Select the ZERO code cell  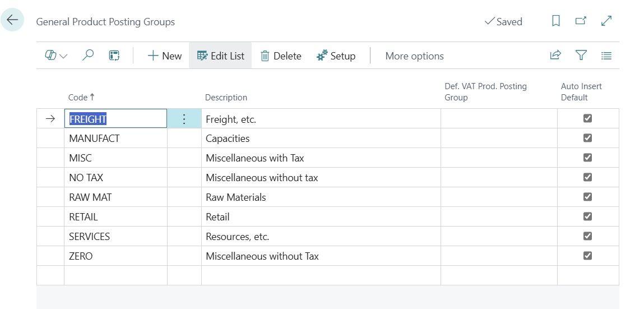[116, 256]
